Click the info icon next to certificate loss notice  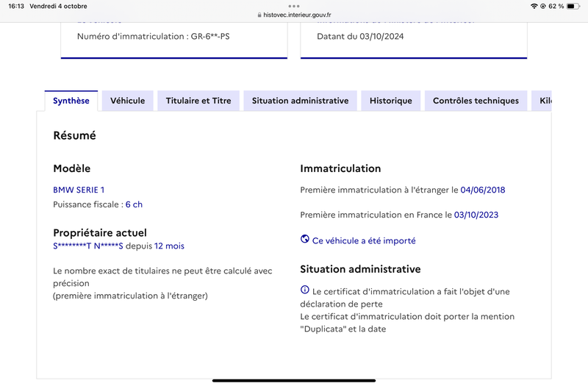[305, 290]
